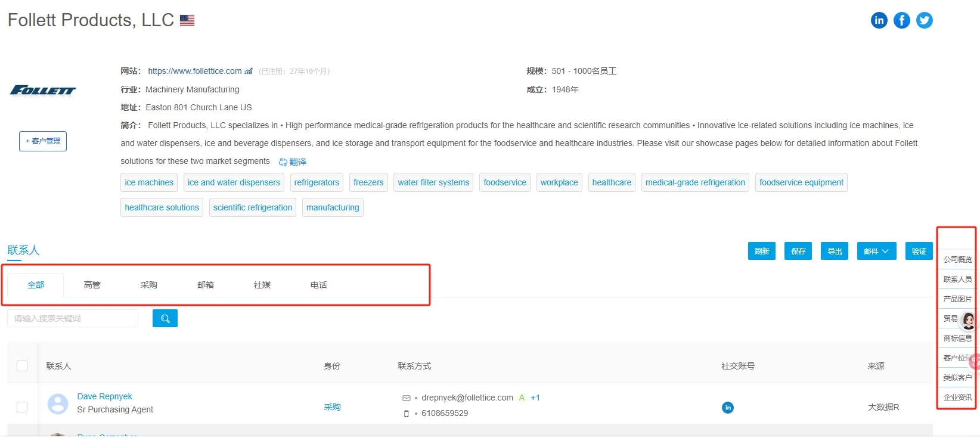Click the 社交账号 column header
The height and width of the screenshot is (444, 980).
click(x=738, y=366)
